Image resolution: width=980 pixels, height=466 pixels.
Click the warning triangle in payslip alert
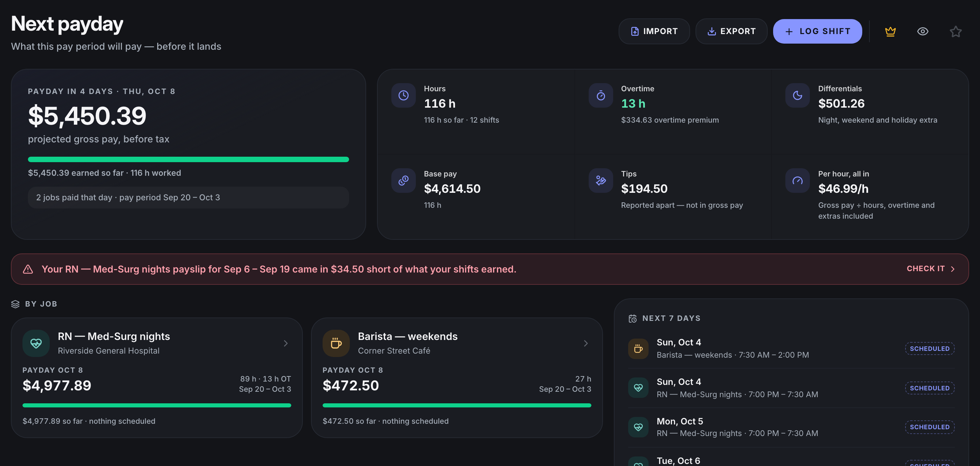tap(28, 269)
